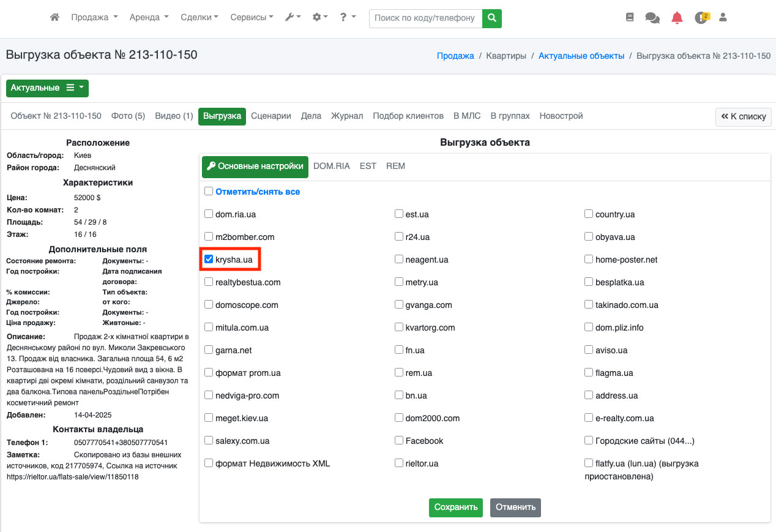The width and height of the screenshot is (776, 532).
Task: Open the green Актуальные dropdown
Action: (47, 88)
